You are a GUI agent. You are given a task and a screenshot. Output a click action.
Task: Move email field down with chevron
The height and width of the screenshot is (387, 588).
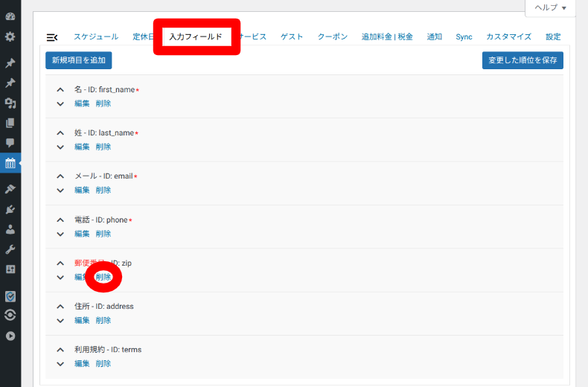pyautogui.click(x=60, y=191)
